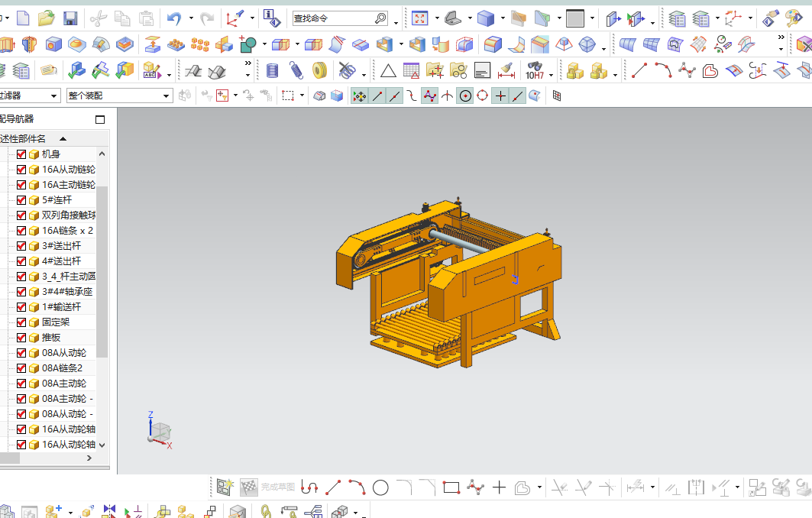This screenshot has height=518, width=812.
Task: Select 3#4#轴承座 in the assembly tree
Action: tap(67, 292)
